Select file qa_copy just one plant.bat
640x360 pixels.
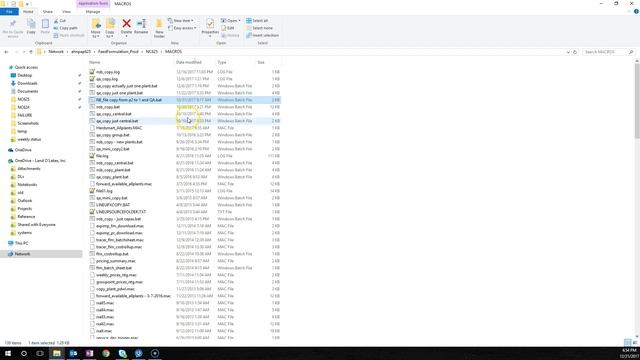click(x=119, y=93)
